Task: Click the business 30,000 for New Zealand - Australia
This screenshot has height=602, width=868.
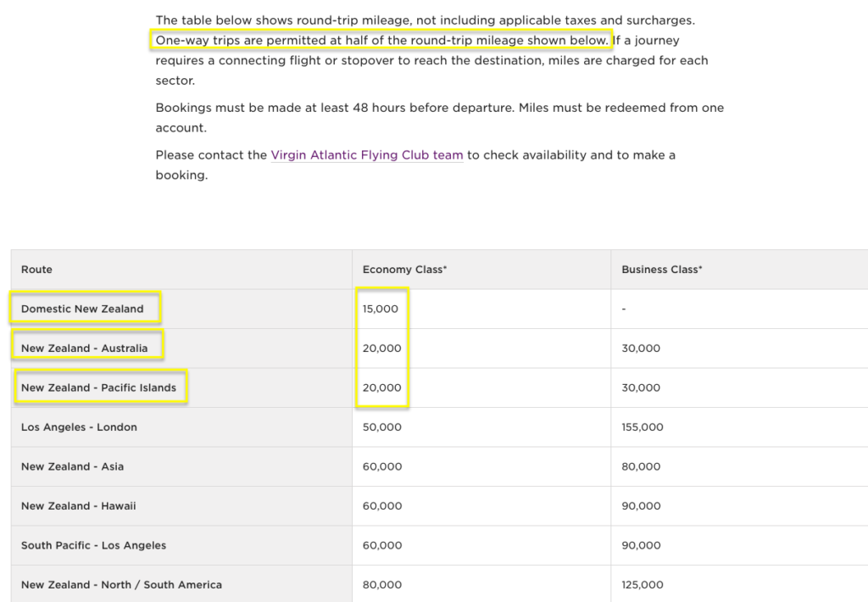Action: pyautogui.click(x=641, y=348)
